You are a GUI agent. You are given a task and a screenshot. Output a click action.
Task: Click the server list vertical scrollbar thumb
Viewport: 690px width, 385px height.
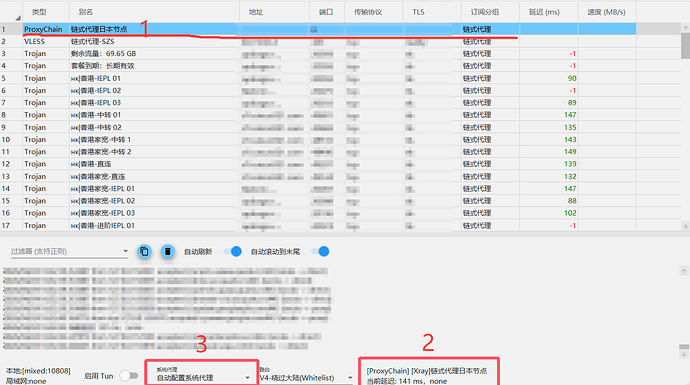tap(685, 46)
